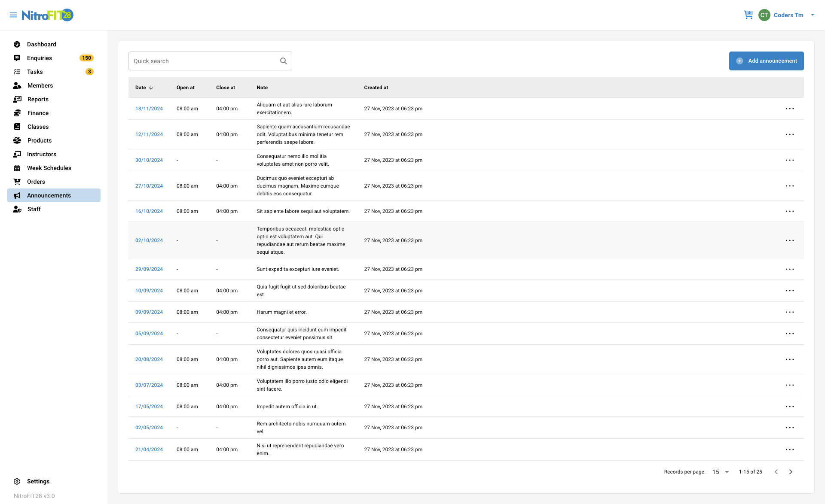
Task: Click the Add announcement button
Action: point(766,61)
